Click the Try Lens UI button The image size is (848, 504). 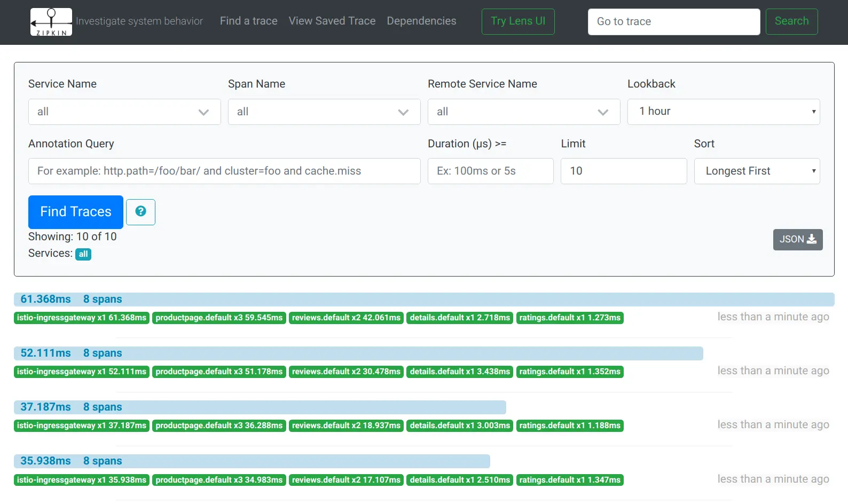click(x=518, y=21)
